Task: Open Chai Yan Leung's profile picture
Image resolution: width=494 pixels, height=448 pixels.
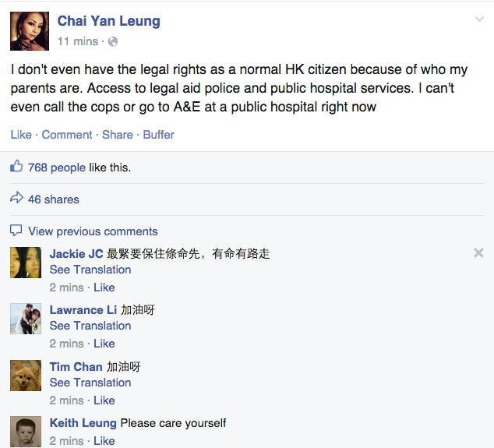Action: (30, 30)
